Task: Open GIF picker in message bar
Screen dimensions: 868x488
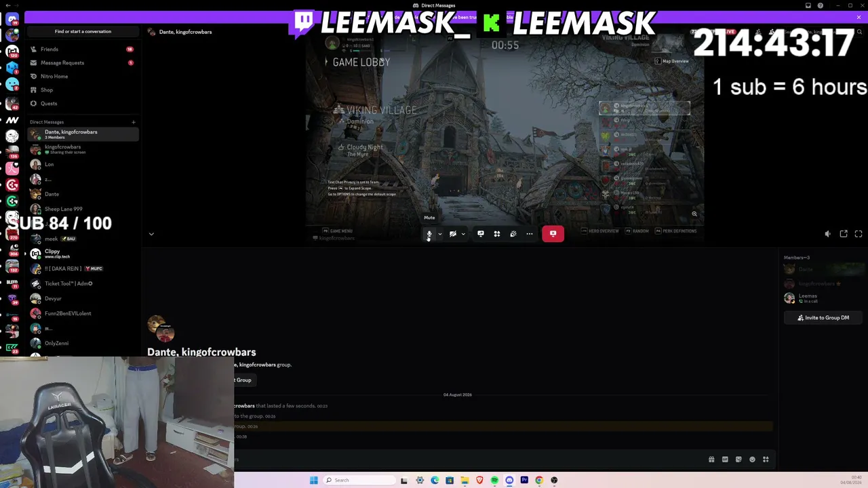Action: [725, 460]
